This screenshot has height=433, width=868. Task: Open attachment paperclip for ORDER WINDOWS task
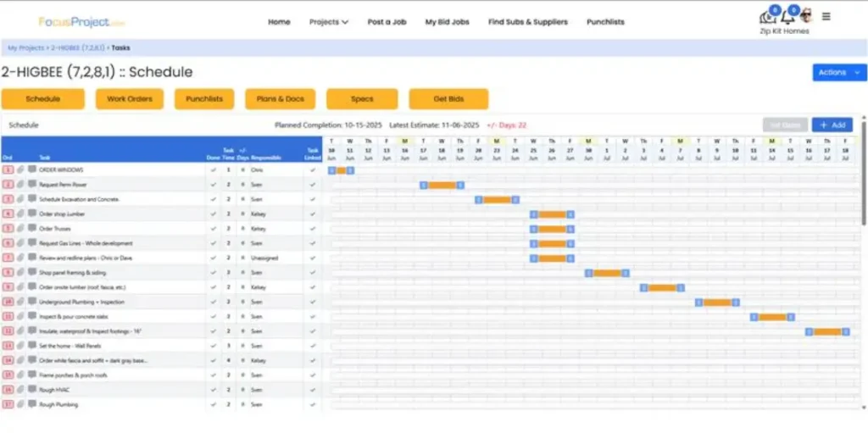pyautogui.click(x=20, y=170)
